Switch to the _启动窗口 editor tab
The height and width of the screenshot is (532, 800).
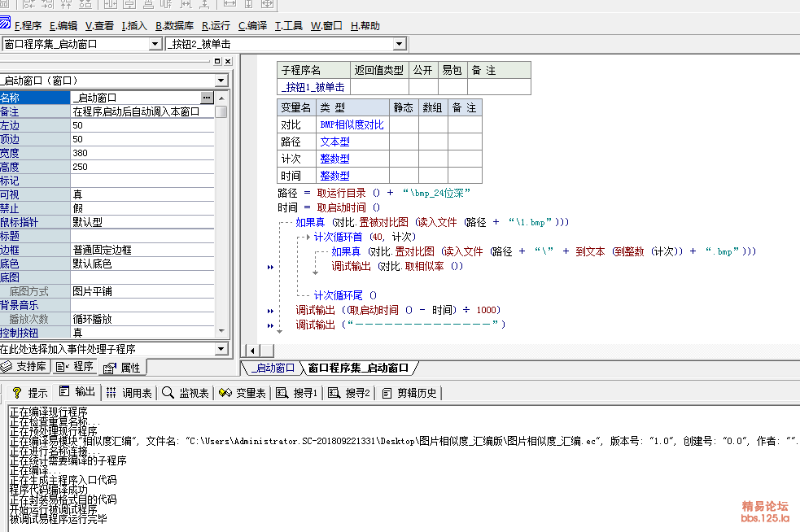274,368
